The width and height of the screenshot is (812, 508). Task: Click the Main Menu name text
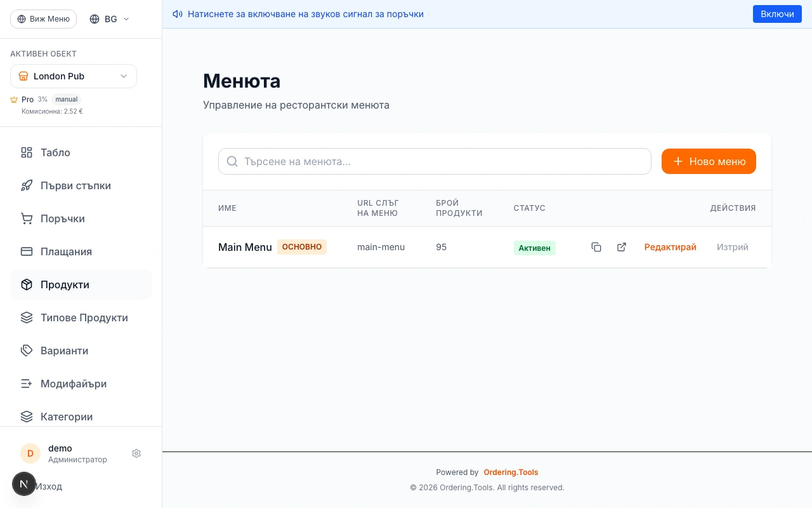[245, 247]
